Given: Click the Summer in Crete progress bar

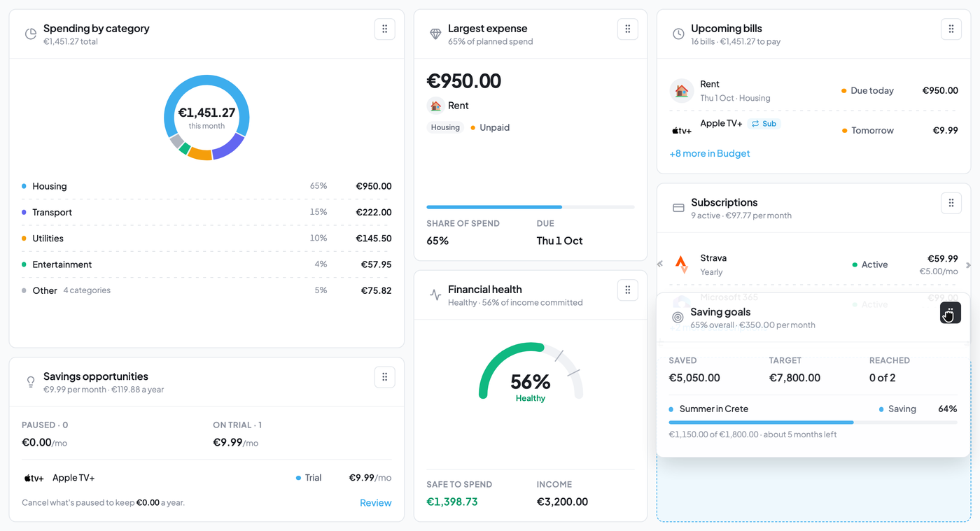Looking at the screenshot, I should click(813, 423).
